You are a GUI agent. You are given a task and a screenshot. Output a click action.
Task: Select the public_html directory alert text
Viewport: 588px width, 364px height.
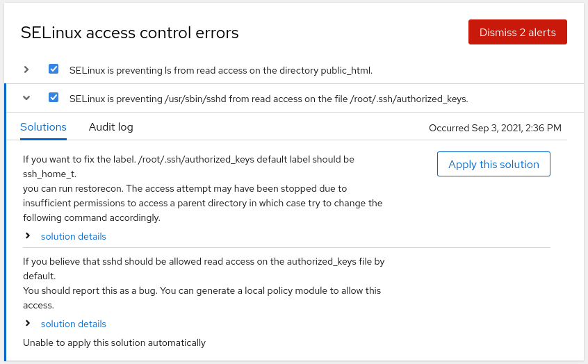point(221,70)
